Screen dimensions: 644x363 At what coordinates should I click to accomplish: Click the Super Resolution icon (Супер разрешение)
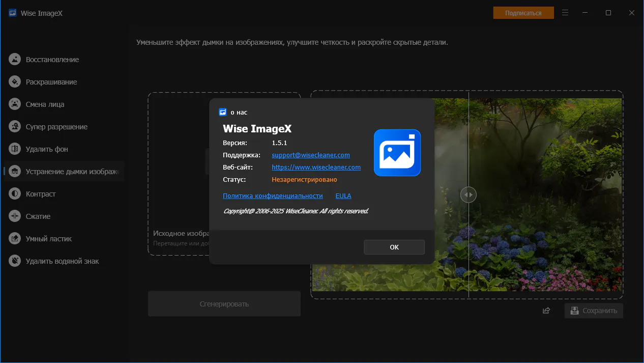(x=15, y=127)
